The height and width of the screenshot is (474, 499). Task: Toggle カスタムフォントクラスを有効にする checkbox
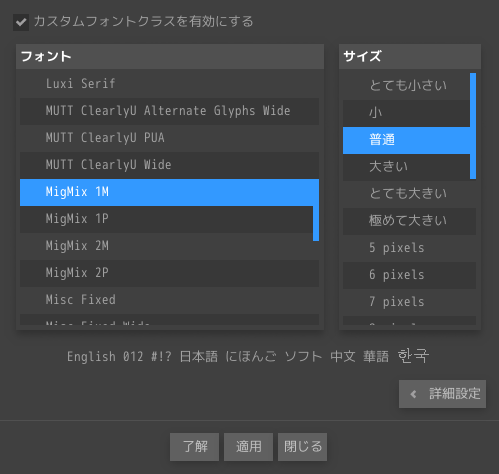[x=21, y=22]
